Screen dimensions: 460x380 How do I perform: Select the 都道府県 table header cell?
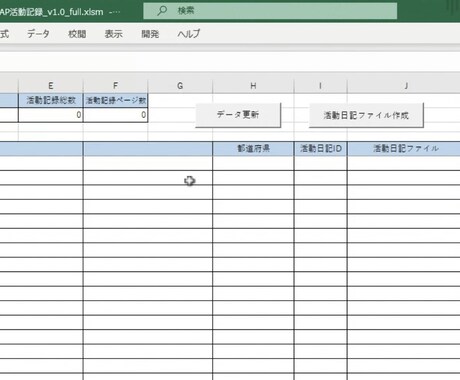tap(253, 148)
